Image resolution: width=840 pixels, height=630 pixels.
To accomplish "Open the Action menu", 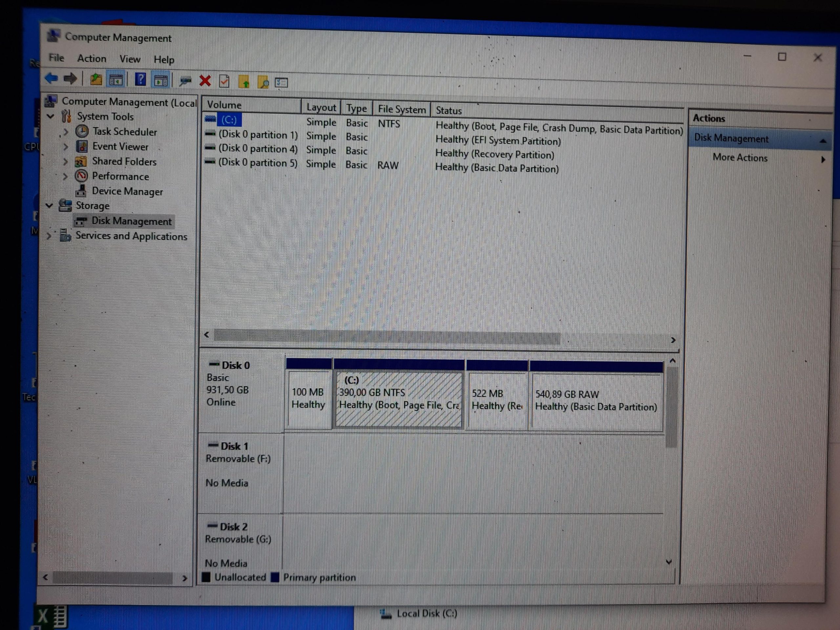I will click(92, 58).
